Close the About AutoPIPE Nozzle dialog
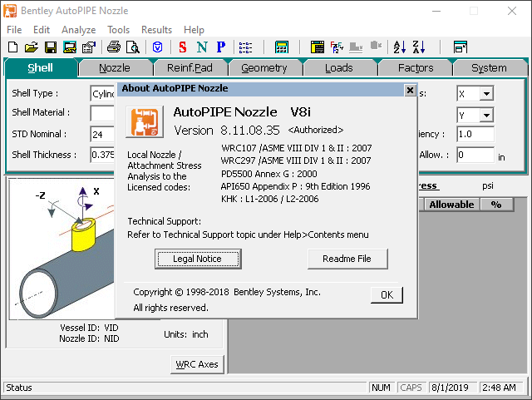Viewport: 532px width, 400px height. pyautogui.click(x=410, y=90)
